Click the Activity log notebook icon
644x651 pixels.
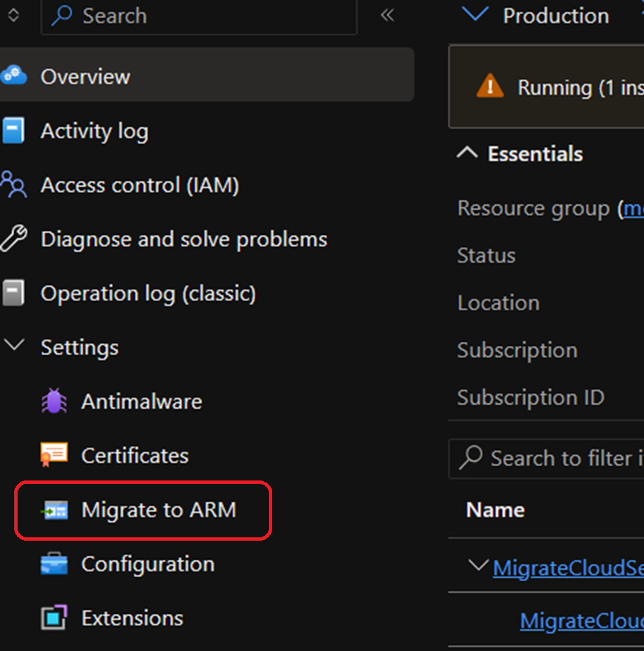pyautogui.click(x=14, y=131)
